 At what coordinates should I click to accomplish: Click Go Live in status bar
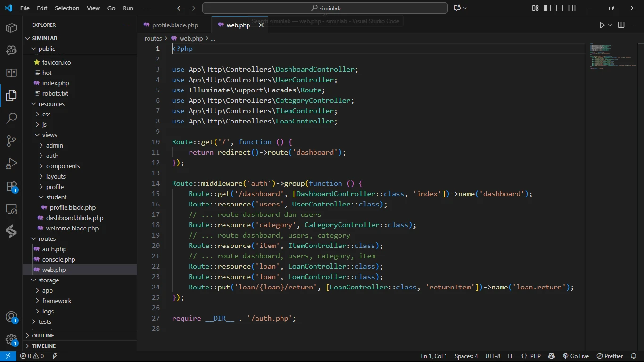point(576,356)
